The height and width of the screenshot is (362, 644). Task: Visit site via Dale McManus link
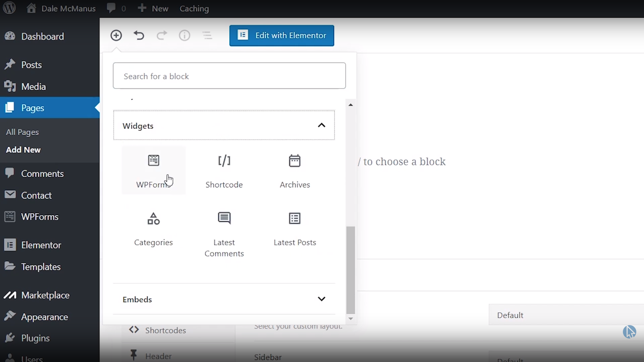[61, 8]
